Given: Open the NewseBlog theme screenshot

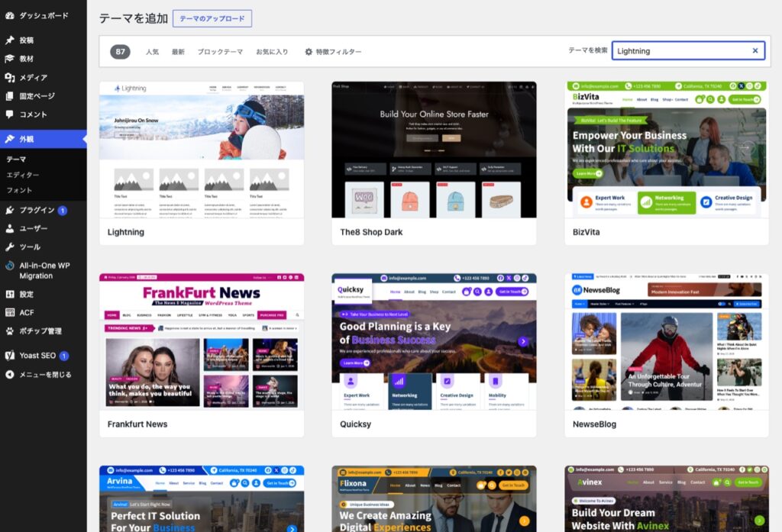Looking at the screenshot, I should 667,341.
